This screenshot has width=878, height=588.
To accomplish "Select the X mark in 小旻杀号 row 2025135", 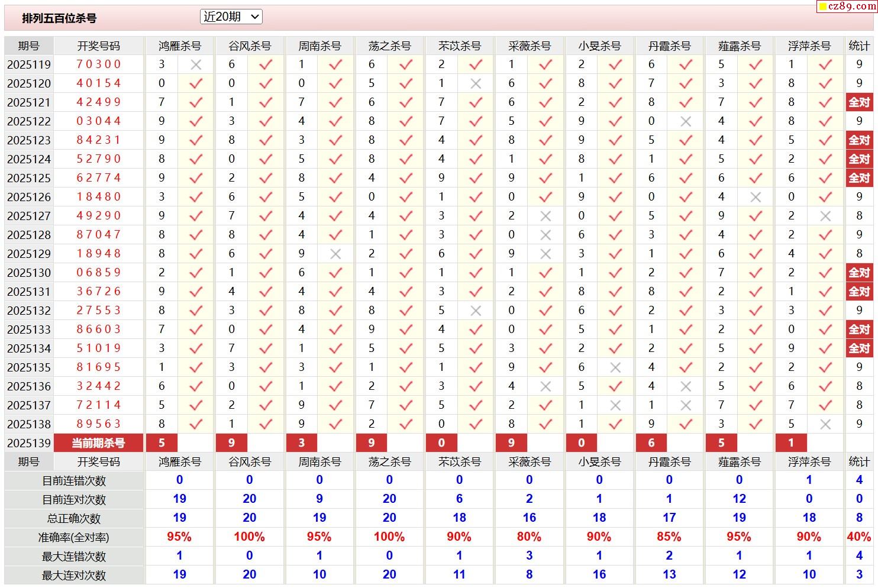I will tap(615, 367).
